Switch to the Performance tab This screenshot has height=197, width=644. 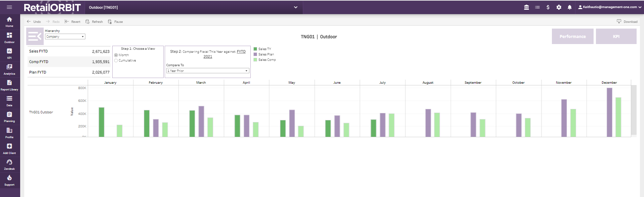click(x=572, y=36)
